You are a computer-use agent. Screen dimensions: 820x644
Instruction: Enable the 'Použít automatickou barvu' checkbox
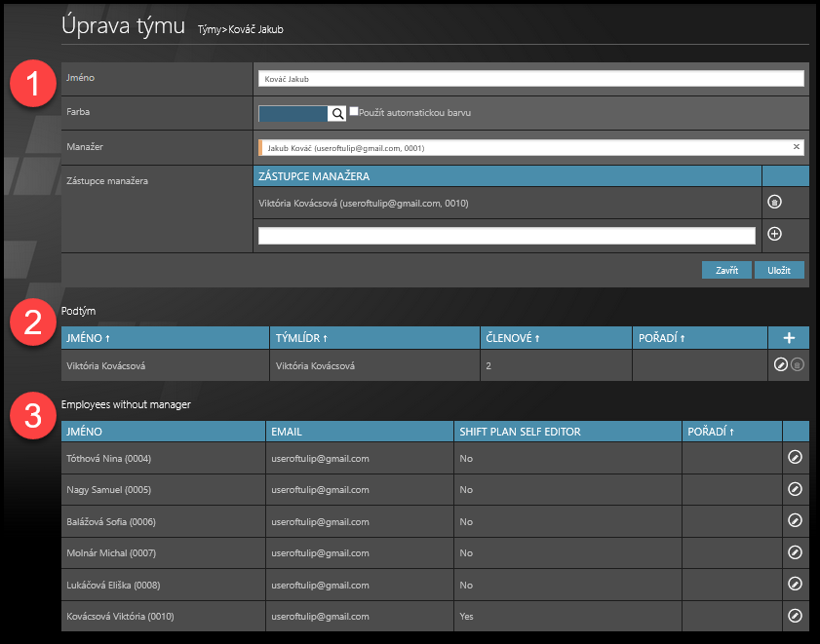click(x=354, y=113)
